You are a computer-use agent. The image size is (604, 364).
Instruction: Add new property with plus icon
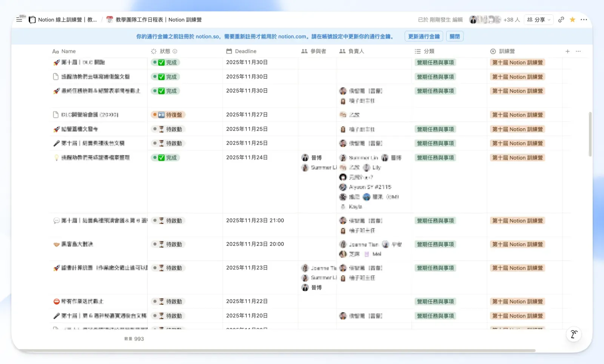(x=567, y=51)
